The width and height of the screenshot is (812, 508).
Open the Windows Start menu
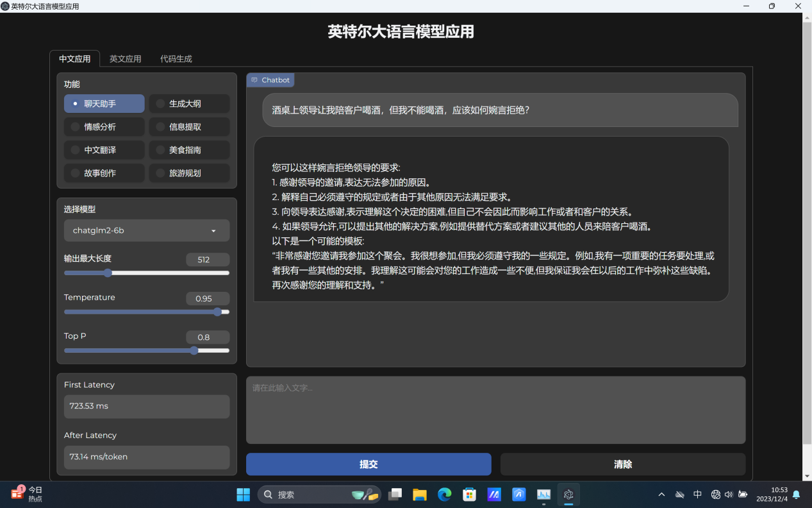(x=244, y=495)
